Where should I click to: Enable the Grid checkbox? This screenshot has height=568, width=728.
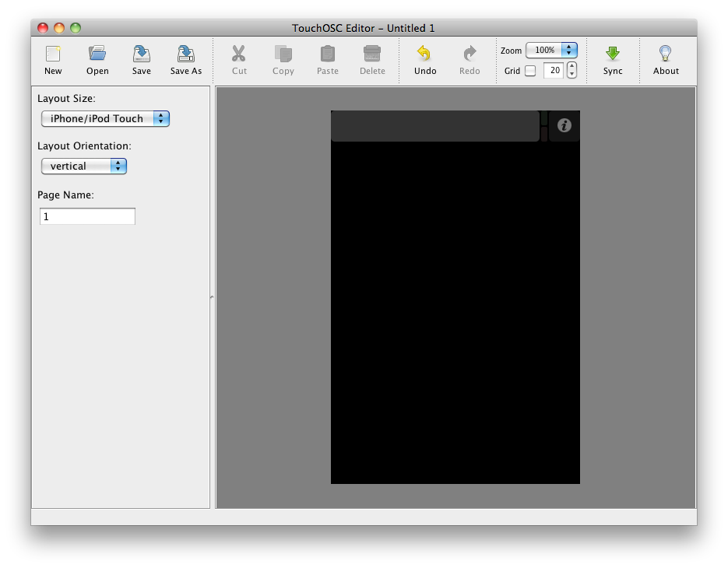[530, 71]
